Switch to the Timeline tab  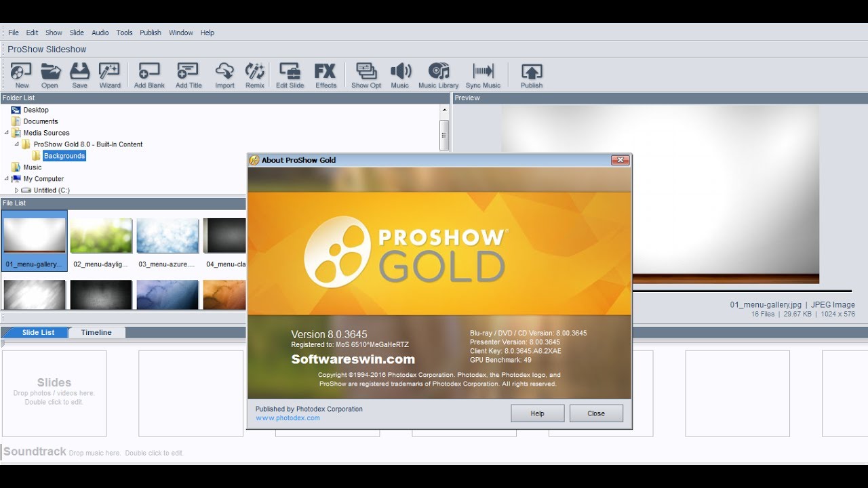(96, 332)
